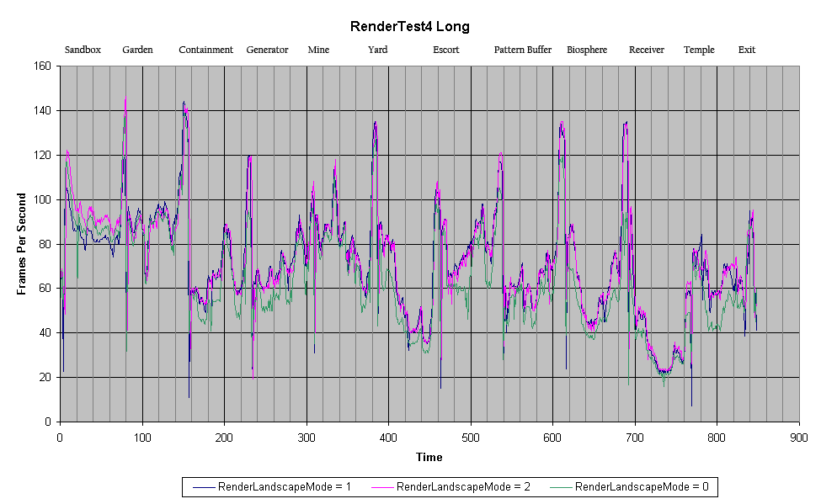Select legend text "RenderLandscapeMode = 2"
The height and width of the screenshot is (504, 821).
[x=463, y=487]
